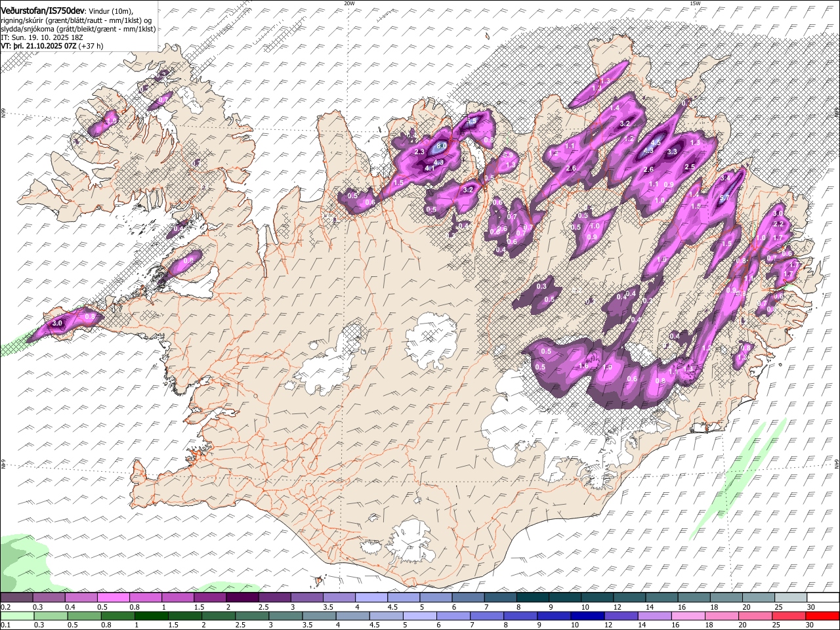
Task: Click the 2.2 snowfall value on the map
Action: (x=779, y=224)
